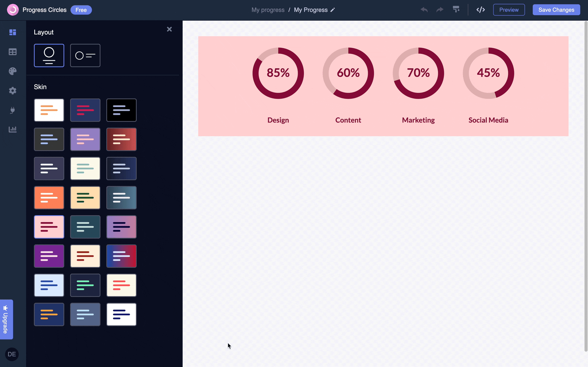This screenshot has height=367, width=588.
Task: Click the Upgrade side tab
Action: (6, 320)
